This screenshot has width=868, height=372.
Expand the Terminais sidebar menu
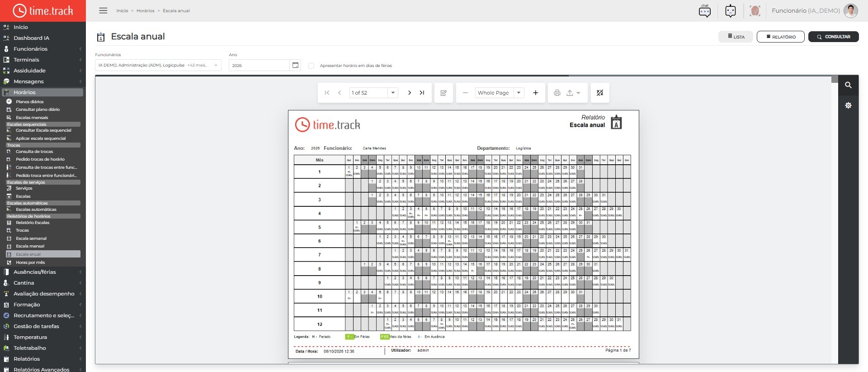(x=42, y=60)
